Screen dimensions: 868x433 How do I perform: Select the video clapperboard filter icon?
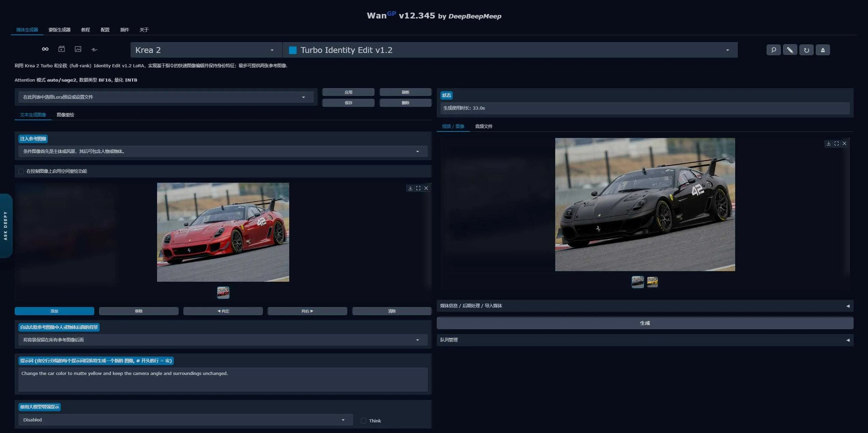(x=61, y=49)
